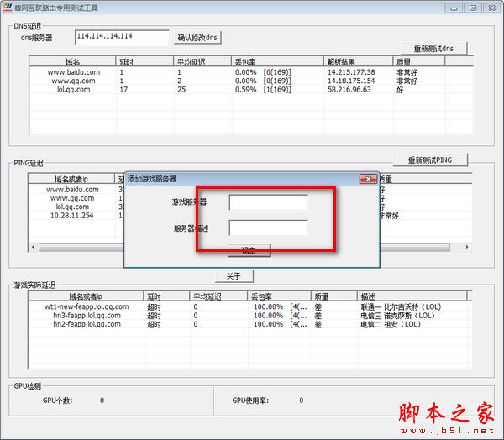This screenshot has height=440, width=504.
Task: Sort the DNS table by 域名 column header
Action: 72,61
